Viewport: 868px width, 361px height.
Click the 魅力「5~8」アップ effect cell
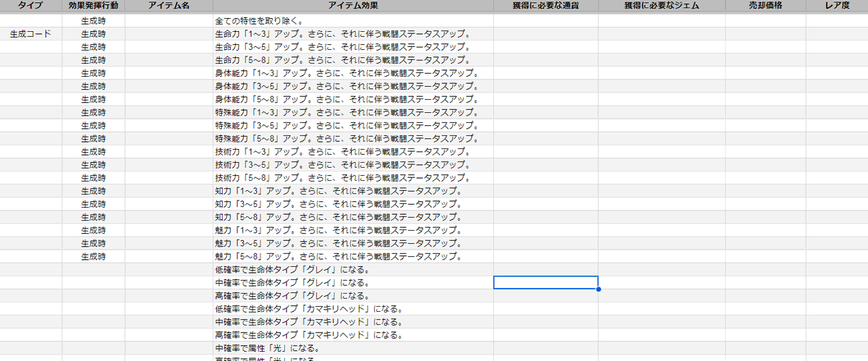[353, 256]
